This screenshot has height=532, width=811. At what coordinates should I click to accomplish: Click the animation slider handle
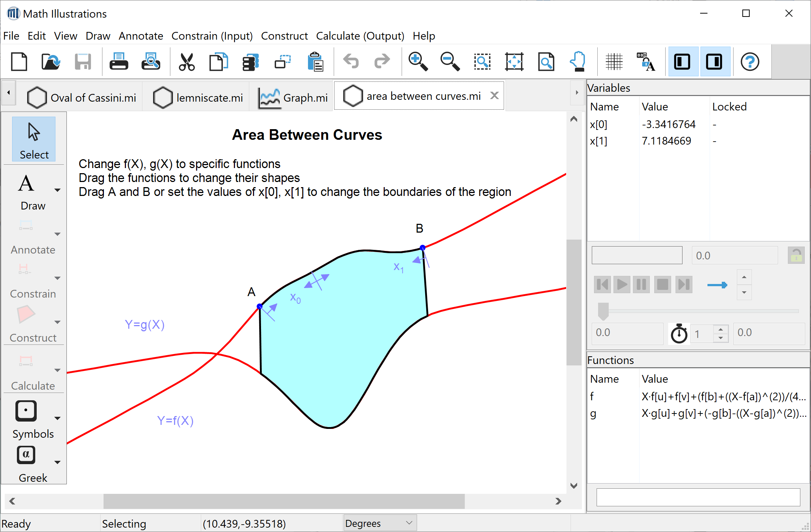603,311
